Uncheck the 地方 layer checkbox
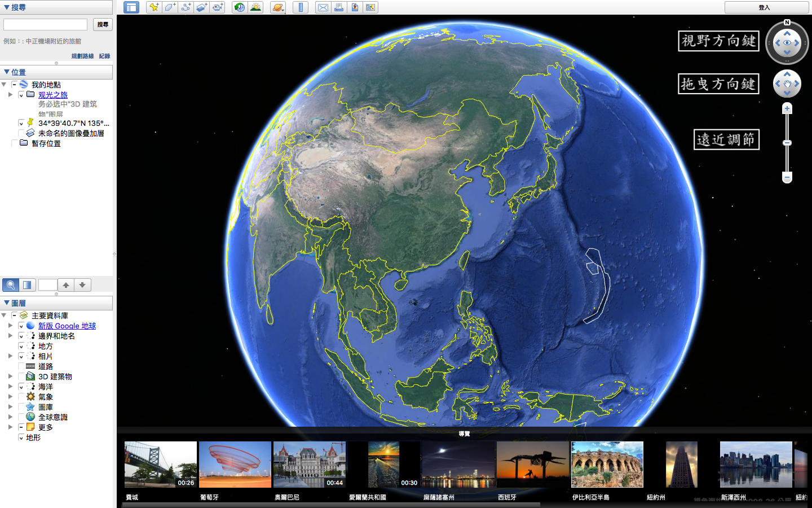Screen dimensions: 812x508 pyautogui.click(x=21, y=346)
